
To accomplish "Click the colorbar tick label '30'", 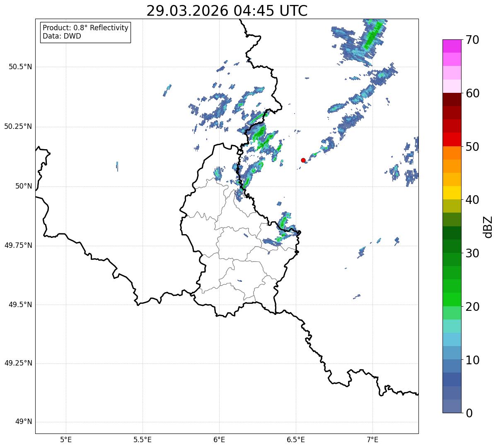I will pyautogui.click(x=472, y=253).
